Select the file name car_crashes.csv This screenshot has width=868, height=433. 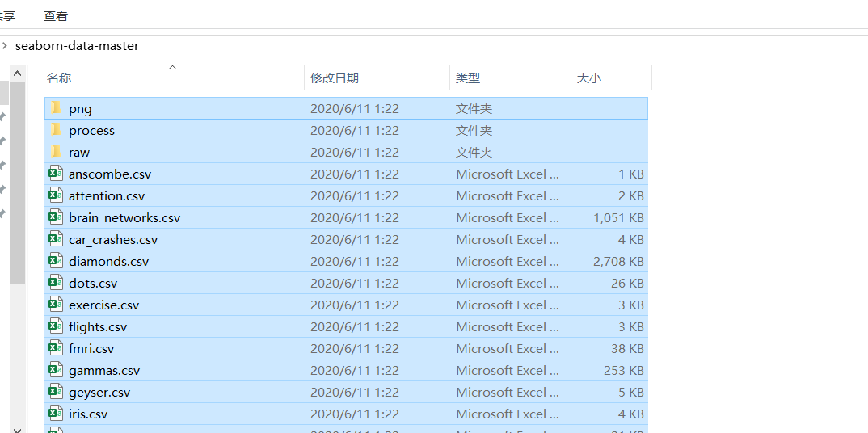[x=113, y=239]
